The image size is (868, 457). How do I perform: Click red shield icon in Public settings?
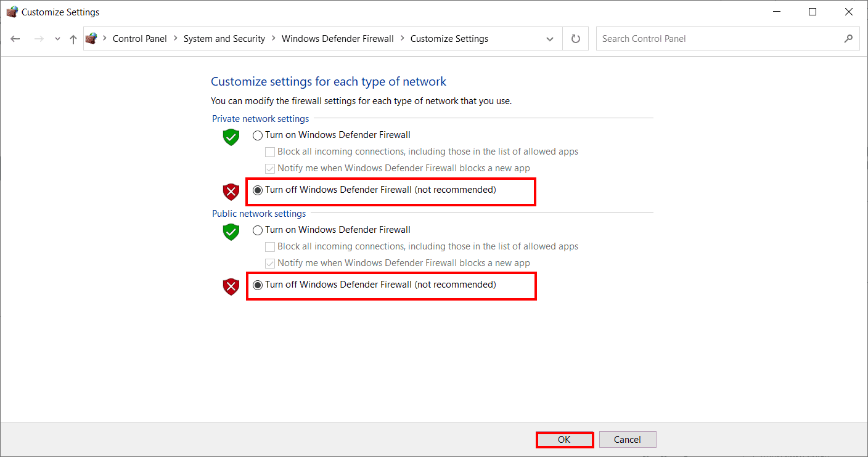(231, 286)
